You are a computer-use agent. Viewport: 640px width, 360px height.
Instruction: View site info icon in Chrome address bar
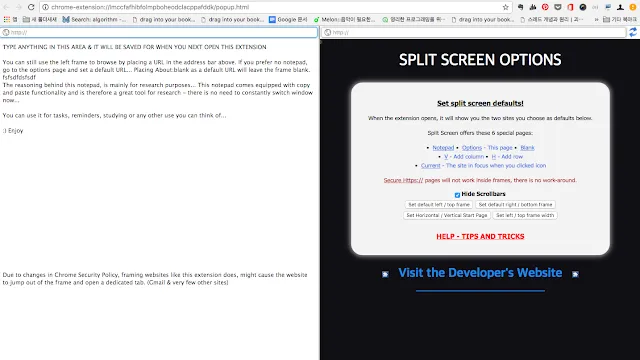(46, 7)
